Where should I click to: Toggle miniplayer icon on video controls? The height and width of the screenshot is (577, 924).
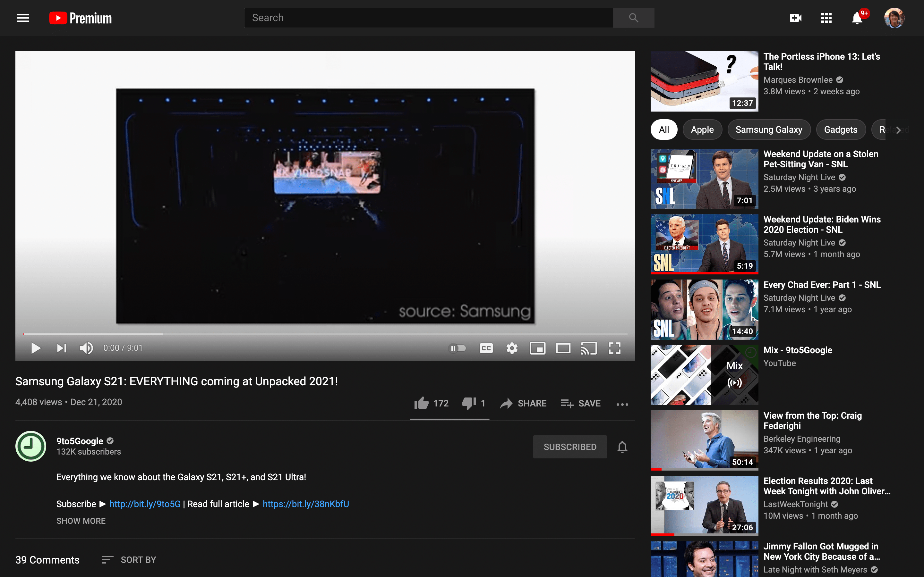tap(537, 348)
